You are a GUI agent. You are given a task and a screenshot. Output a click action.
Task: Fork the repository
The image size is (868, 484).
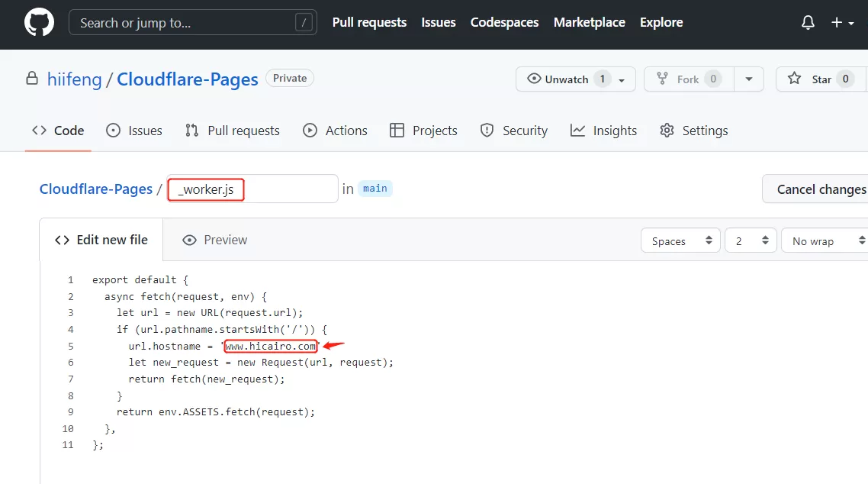point(690,79)
